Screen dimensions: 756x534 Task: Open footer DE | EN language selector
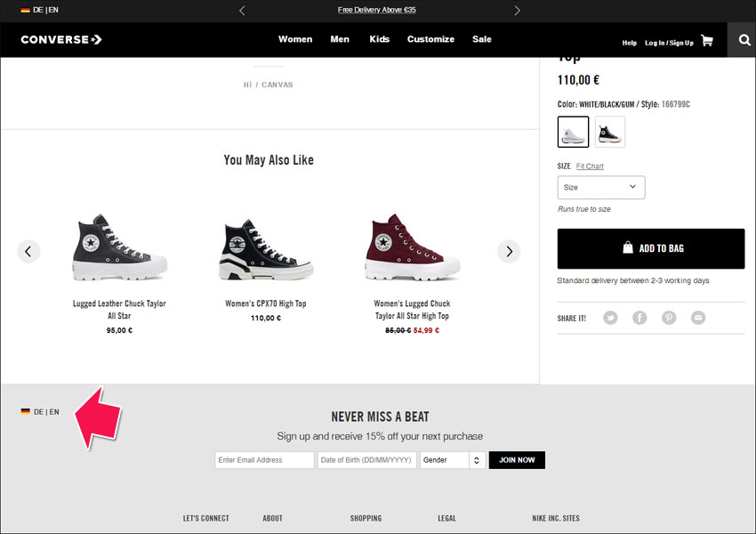point(40,412)
